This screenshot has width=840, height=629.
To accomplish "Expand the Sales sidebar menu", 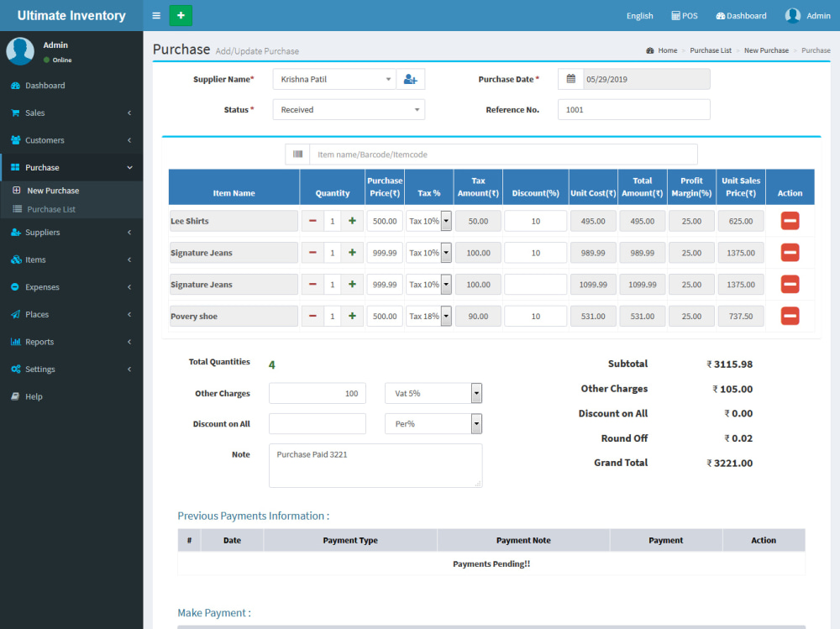I will pyautogui.click(x=71, y=113).
